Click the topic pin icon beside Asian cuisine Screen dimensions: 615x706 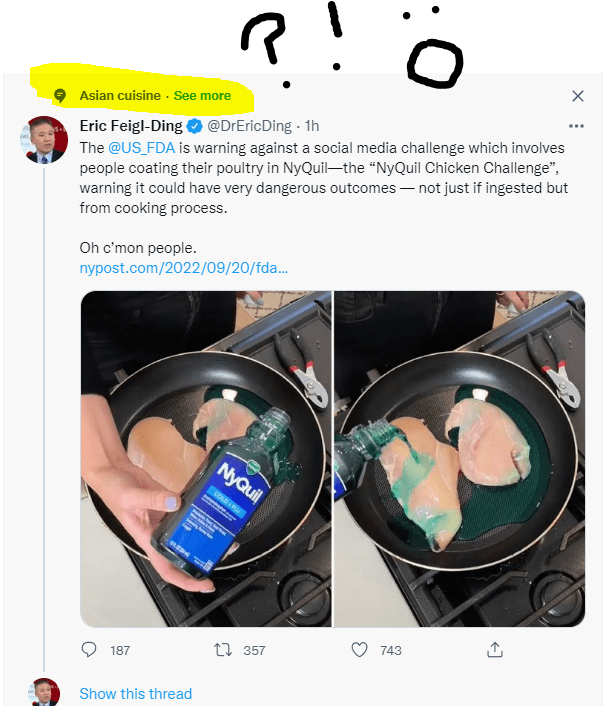pos(60,96)
